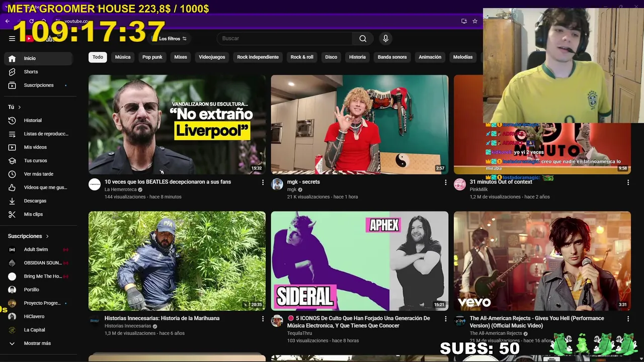Image resolution: width=644 pixels, height=362 pixels.
Task: Open Proyecto Progre... channel
Action: click(x=38, y=303)
